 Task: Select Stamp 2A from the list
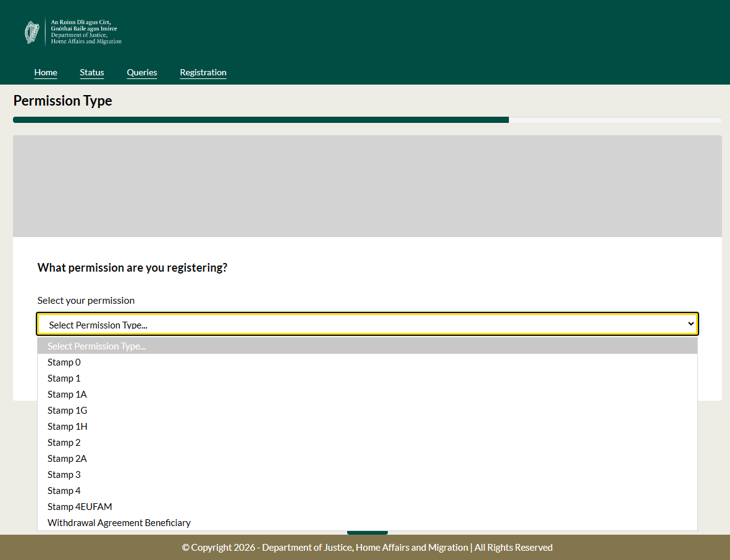pyautogui.click(x=367, y=459)
